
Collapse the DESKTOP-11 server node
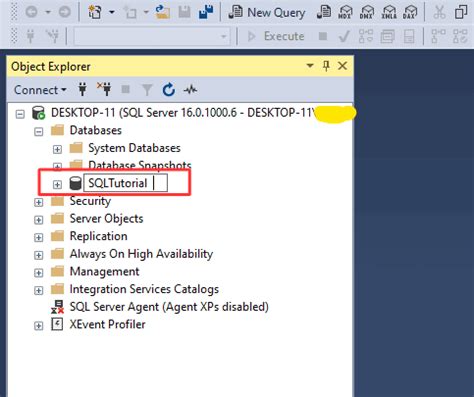pyautogui.click(x=20, y=114)
